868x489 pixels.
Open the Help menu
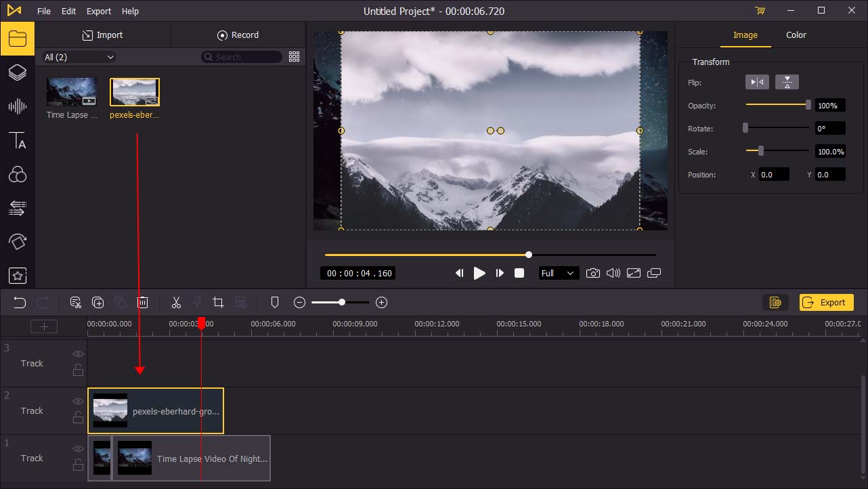[130, 11]
